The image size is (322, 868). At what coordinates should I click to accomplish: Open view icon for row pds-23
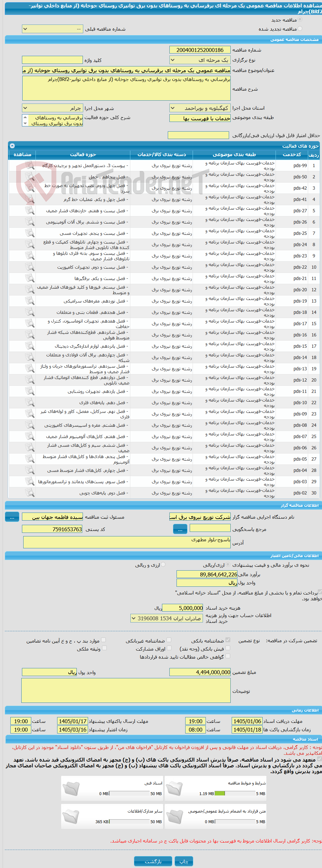(30, 256)
